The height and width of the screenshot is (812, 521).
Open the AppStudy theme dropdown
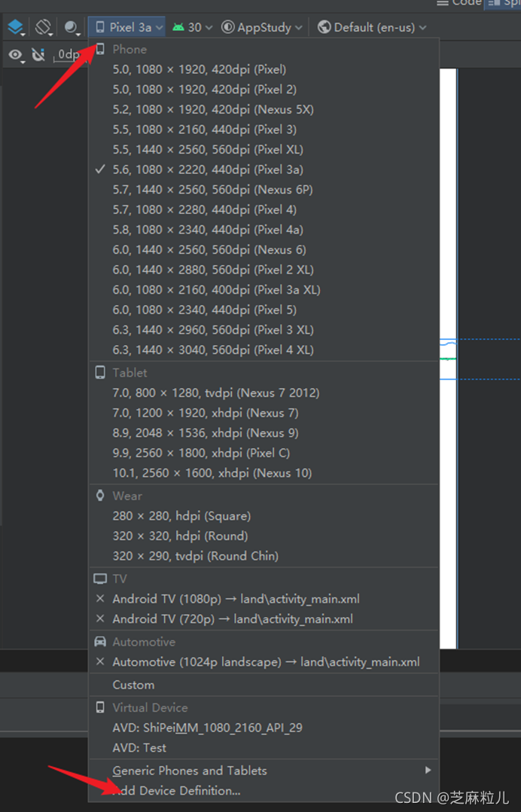click(x=262, y=27)
